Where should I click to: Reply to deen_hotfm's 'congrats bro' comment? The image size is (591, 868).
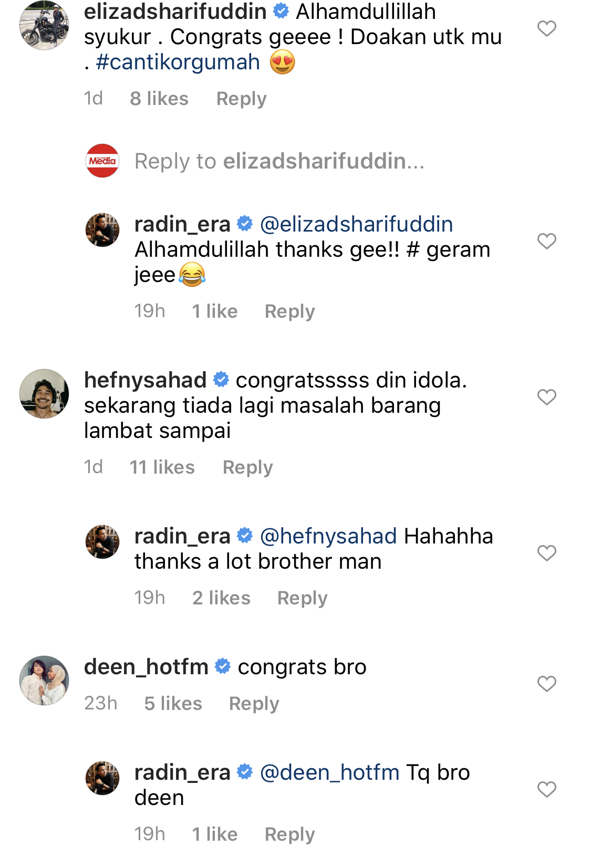coord(254,704)
